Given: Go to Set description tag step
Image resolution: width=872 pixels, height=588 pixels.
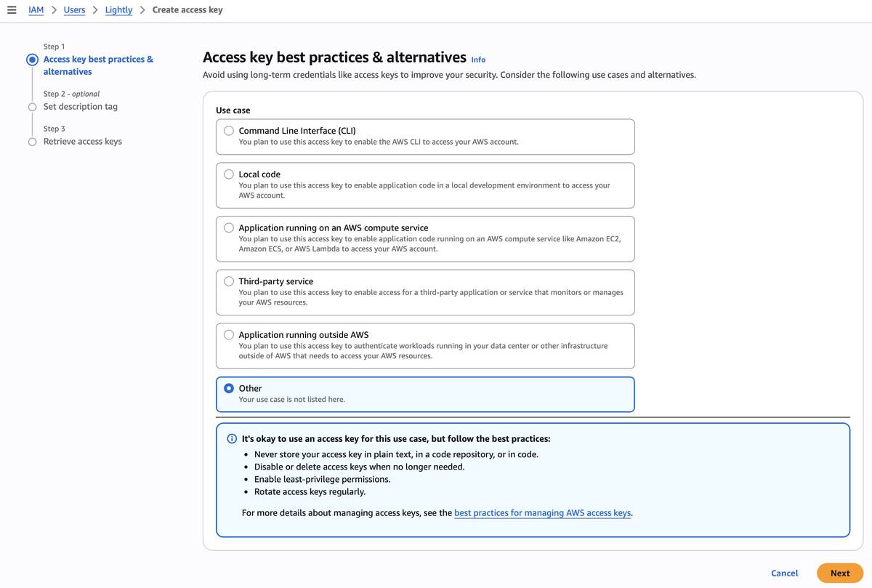Looking at the screenshot, I should (80, 106).
